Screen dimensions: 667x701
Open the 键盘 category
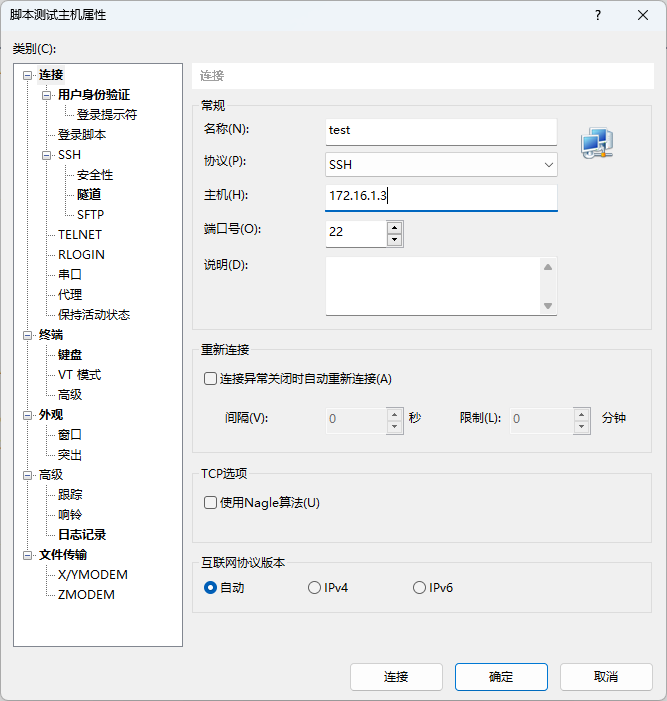[70, 355]
